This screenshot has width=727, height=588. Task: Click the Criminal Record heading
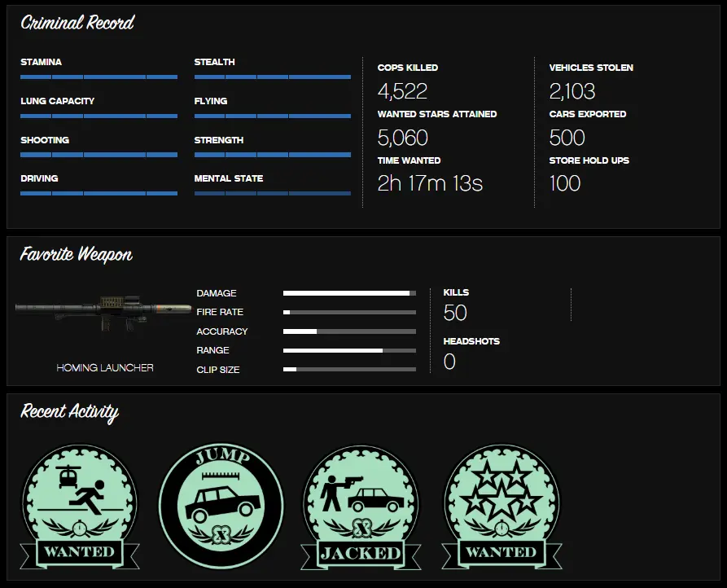(x=77, y=22)
